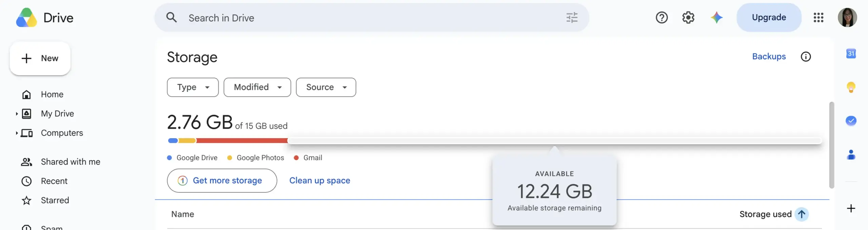Click the red Gmail storage segment
Image resolution: width=868 pixels, height=230 pixels.
242,141
